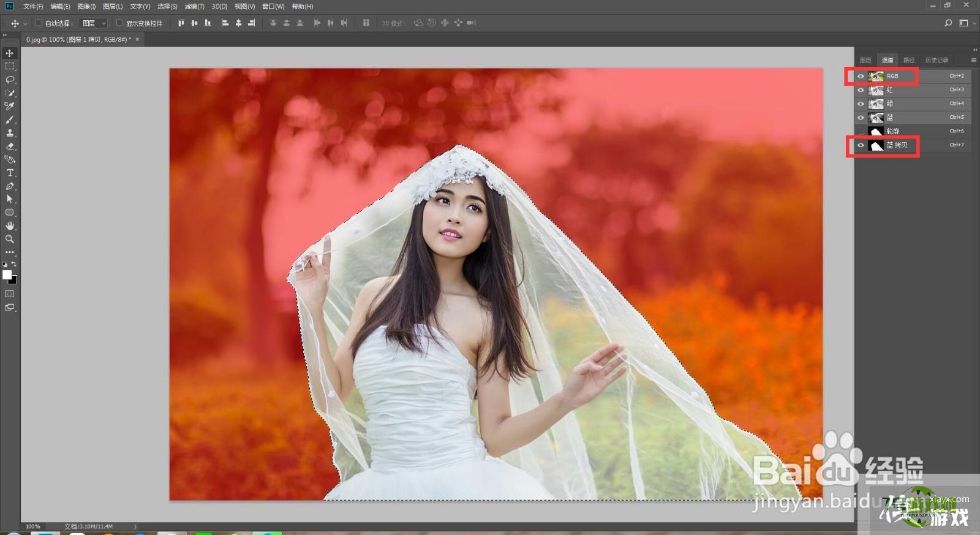This screenshot has height=535, width=980.
Task: Click the black background color swatch
Action: pyautogui.click(x=13, y=281)
